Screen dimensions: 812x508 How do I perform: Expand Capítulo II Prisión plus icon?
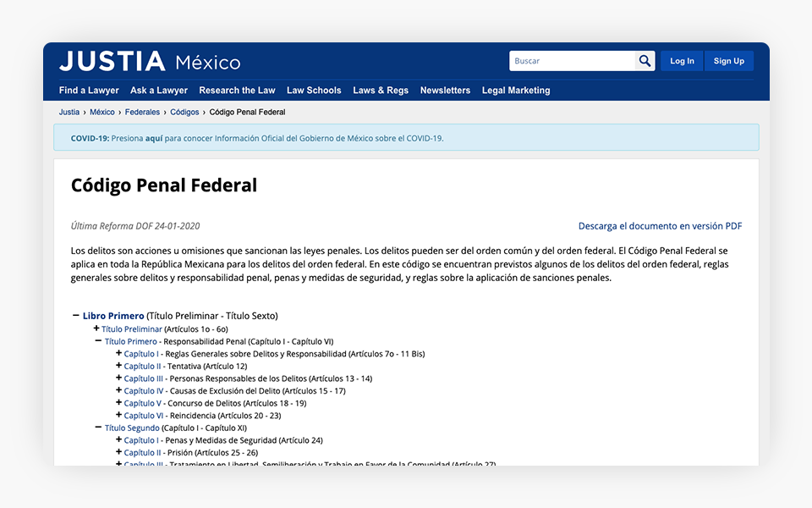point(118,452)
